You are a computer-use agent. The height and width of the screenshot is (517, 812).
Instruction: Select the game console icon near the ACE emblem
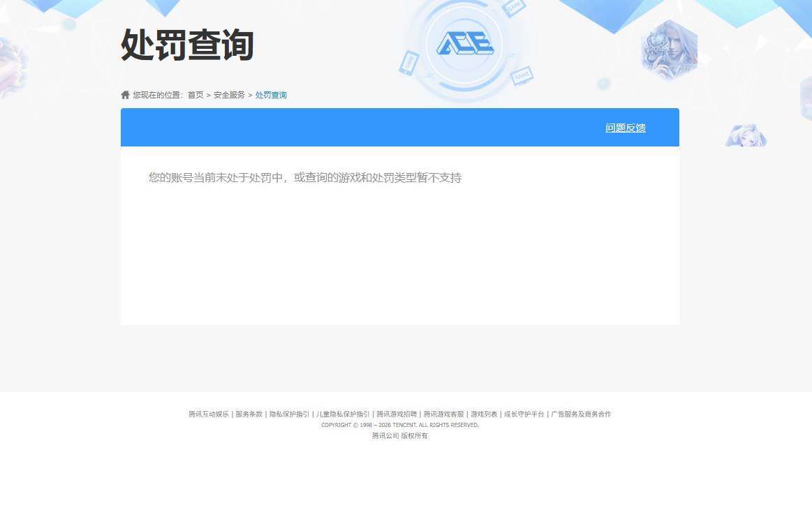coord(523,75)
